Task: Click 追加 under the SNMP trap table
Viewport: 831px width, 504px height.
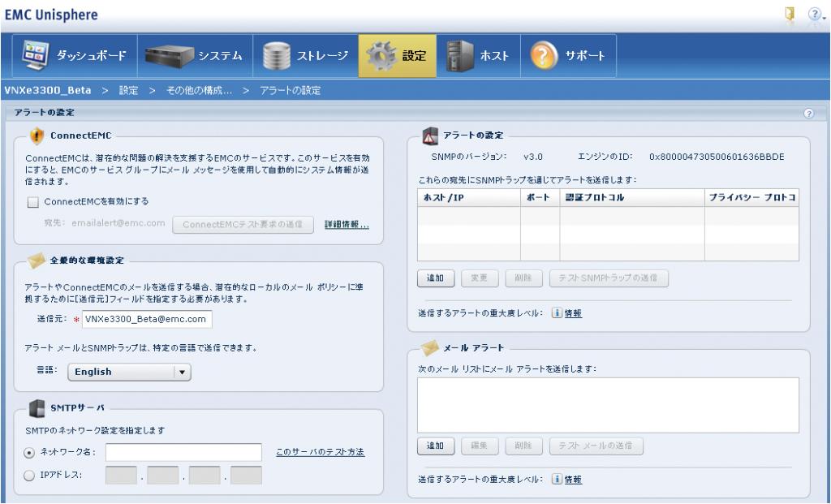Action: [436, 278]
